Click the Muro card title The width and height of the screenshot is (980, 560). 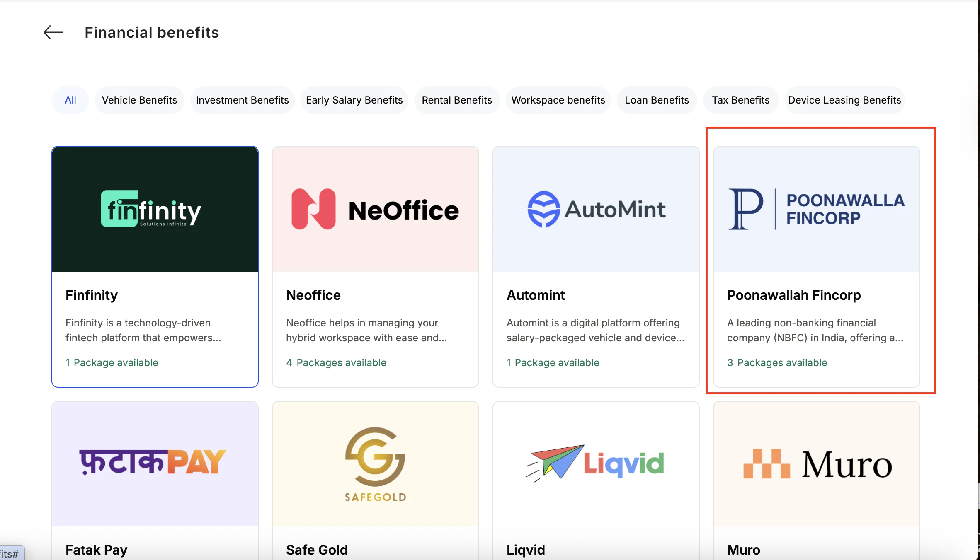[x=744, y=550]
